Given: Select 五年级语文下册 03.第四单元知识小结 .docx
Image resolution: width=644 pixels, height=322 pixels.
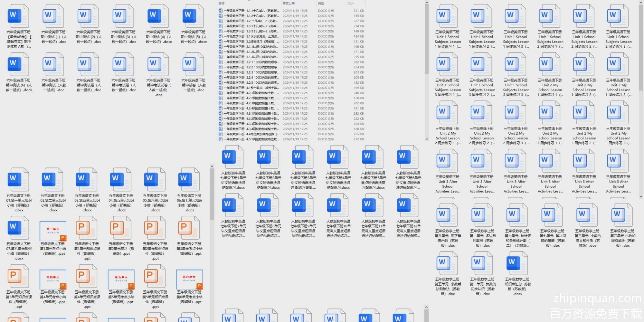Looking at the screenshot, I should point(87,190).
